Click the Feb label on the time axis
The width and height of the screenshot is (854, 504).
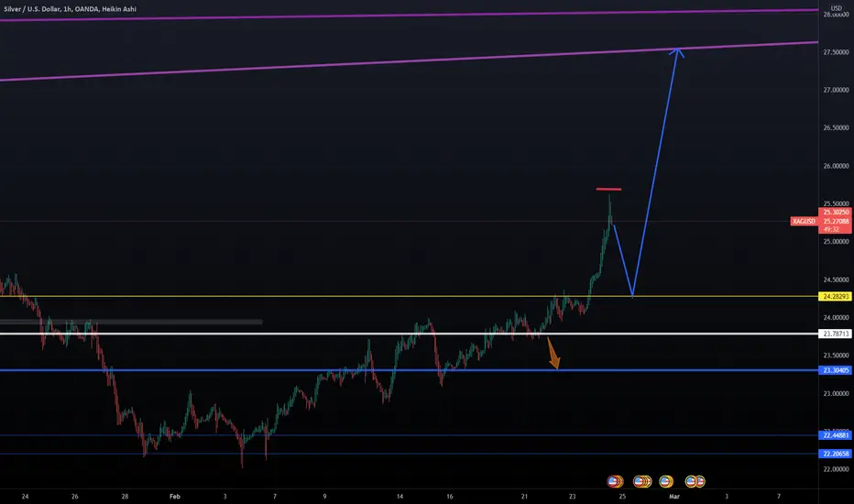click(174, 497)
